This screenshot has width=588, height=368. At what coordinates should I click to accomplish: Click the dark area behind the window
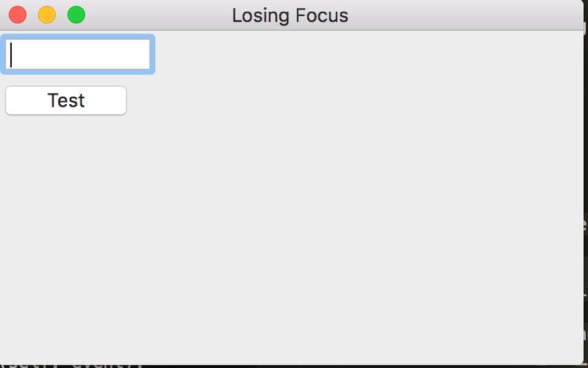(586, 238)
